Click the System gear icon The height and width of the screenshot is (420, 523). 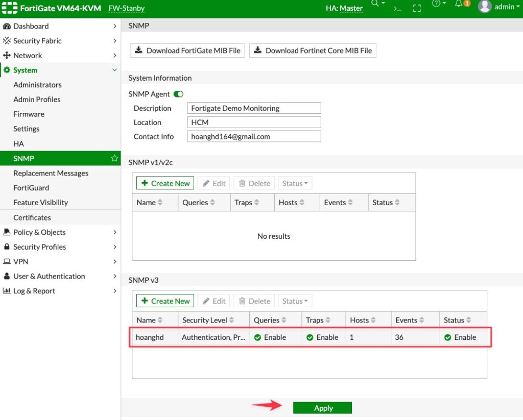[x=7, y=70]
